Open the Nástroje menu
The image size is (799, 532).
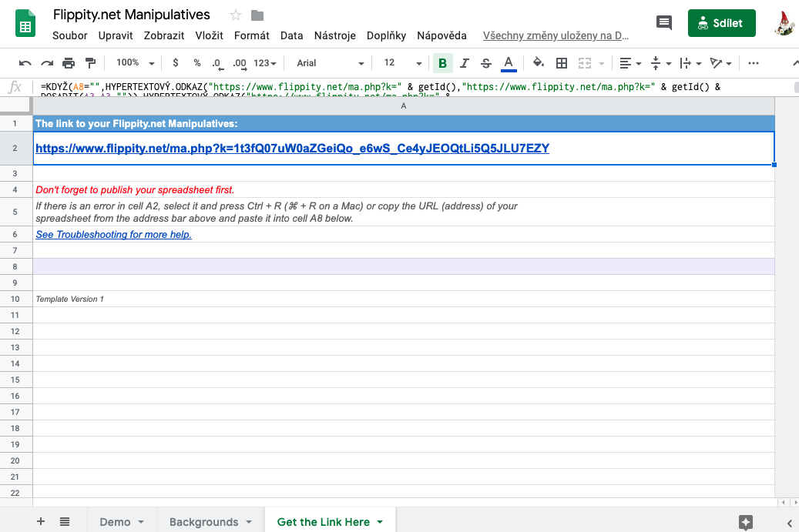335,35
